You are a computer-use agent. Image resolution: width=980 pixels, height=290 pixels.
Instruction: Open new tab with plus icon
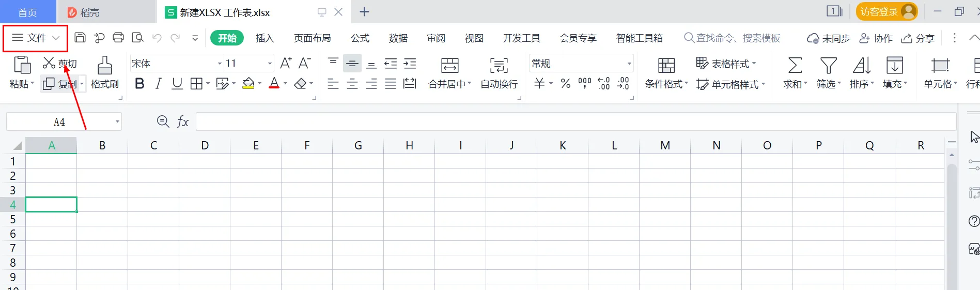[x=364, y=11]
